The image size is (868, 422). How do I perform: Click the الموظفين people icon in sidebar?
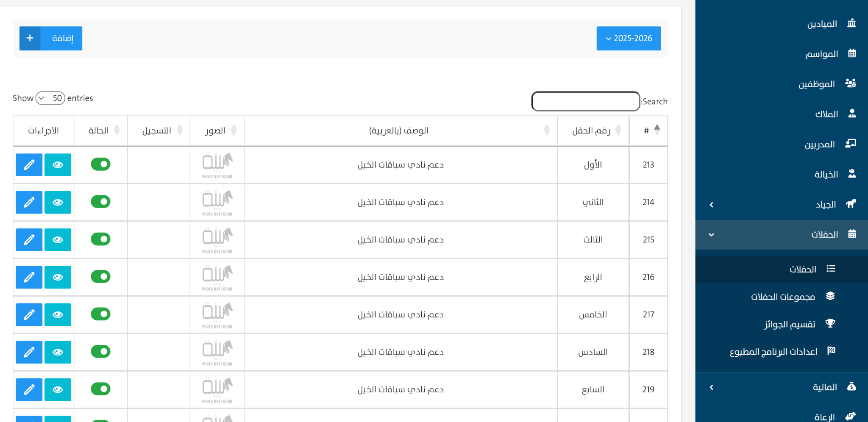point(851,83)
